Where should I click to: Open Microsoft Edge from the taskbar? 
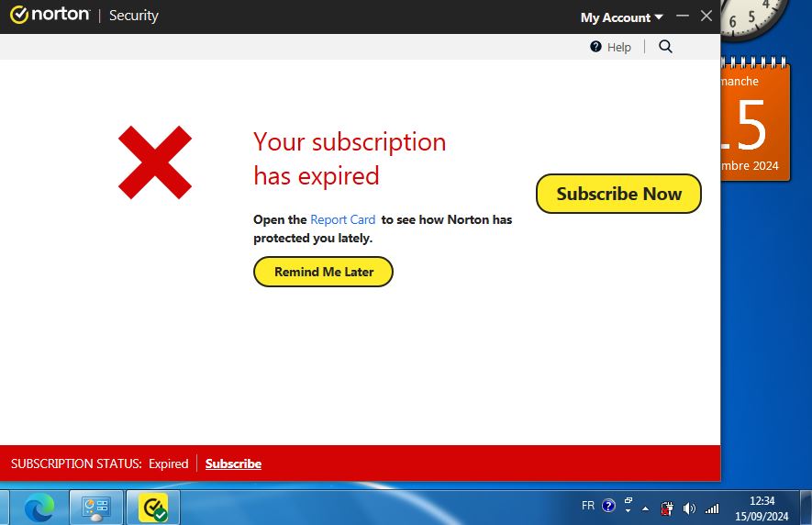[39, 508]
